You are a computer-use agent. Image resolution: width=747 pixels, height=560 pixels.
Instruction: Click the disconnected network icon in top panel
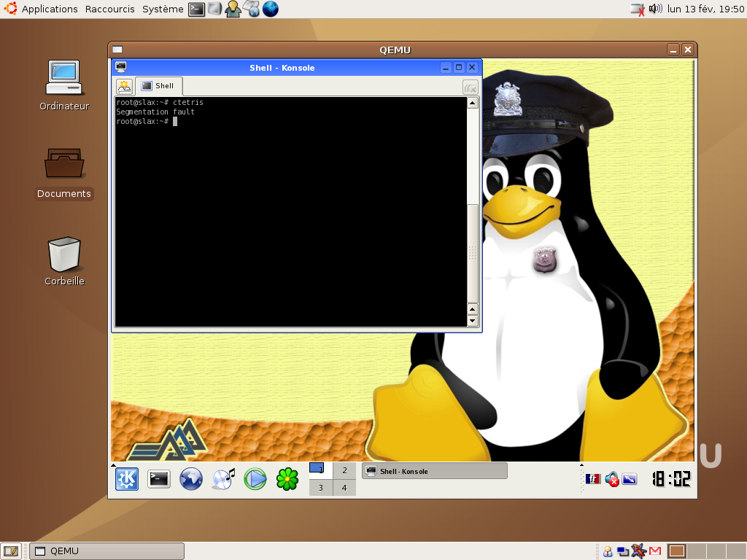(638, 9)
